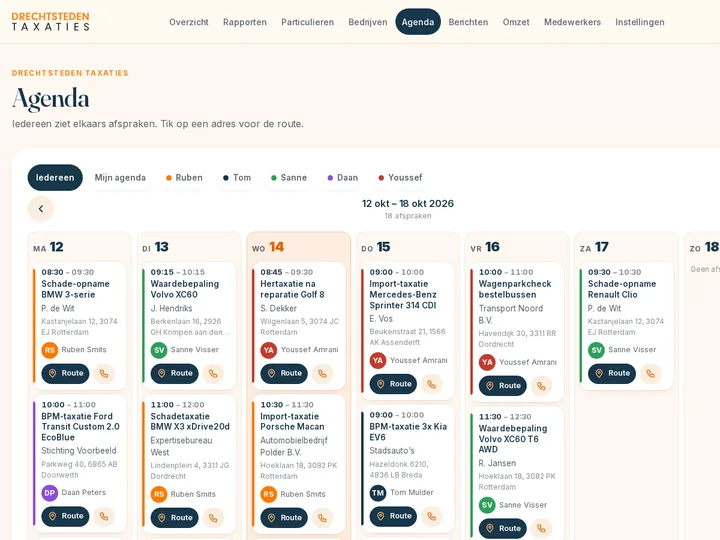Click Tom Mulder TM avatar

click(378, 493)
